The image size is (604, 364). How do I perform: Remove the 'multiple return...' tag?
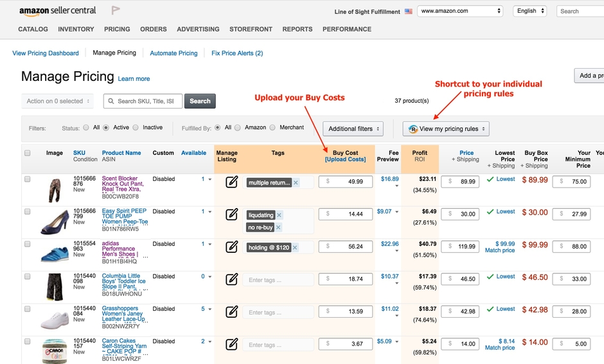(296, 183)
